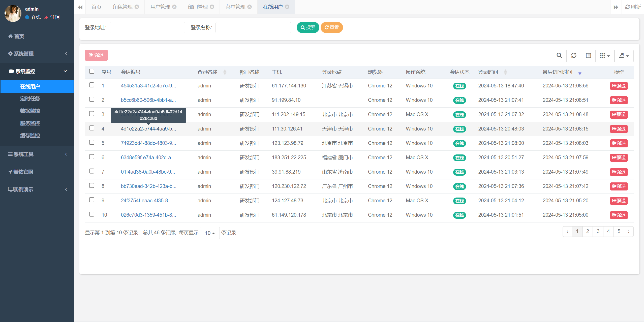The image size is (644, 322).
Task: Open session link 74923dd4-88dc-4803-9...
Action: coord(148,143)
